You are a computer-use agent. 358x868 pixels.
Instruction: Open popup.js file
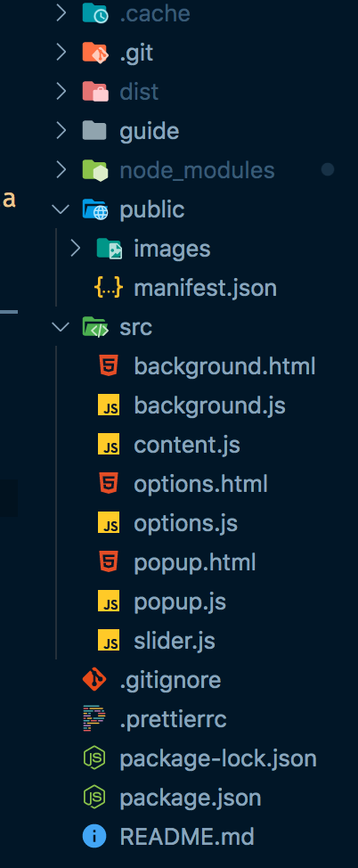point(180,602)
